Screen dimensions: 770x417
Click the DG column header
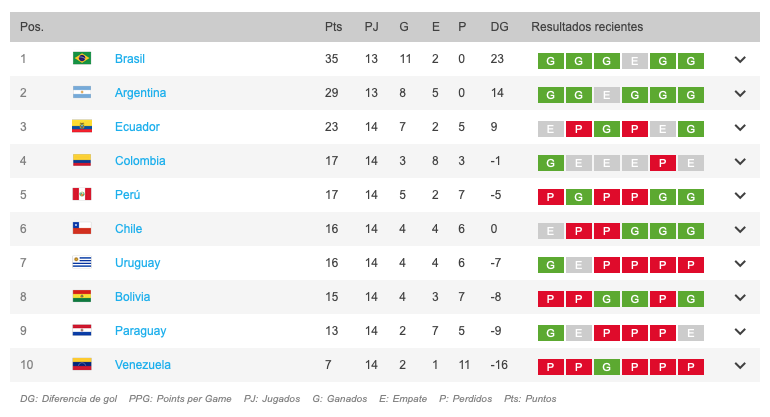pos(499,27)
